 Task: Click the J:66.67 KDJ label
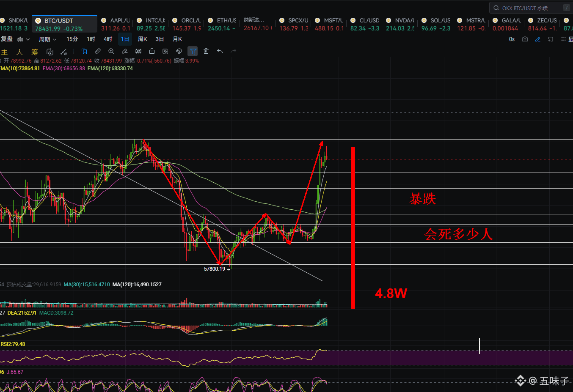pyautogui.click(x=15, y=372)
